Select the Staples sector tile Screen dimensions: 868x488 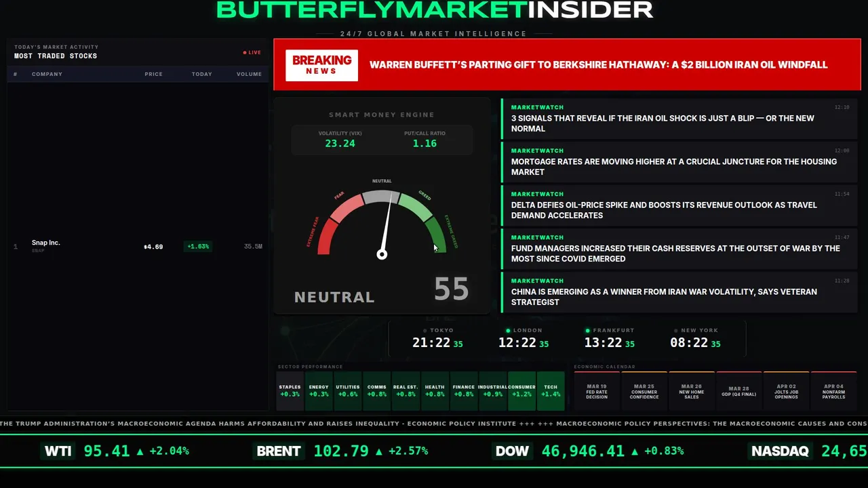pos(290,391)
